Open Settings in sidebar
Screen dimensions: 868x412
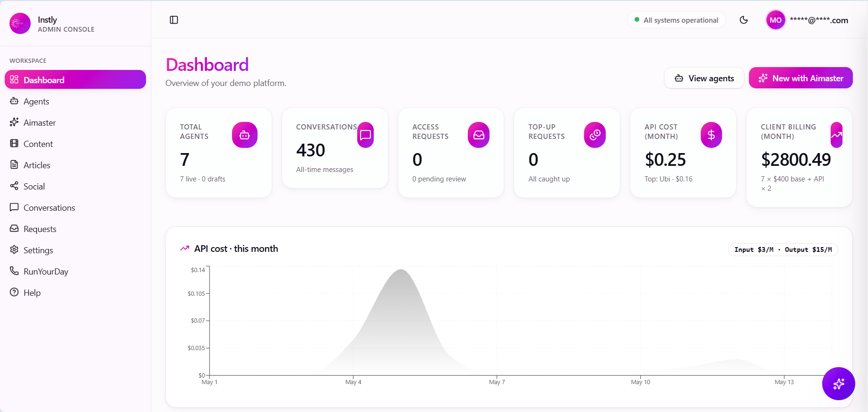point(75,250)
